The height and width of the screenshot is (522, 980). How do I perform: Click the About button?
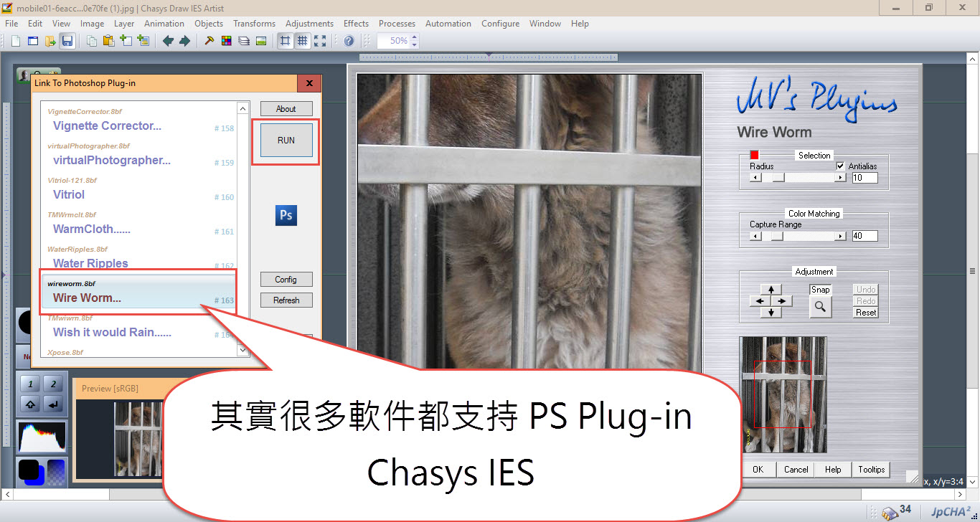click(286, 109)
